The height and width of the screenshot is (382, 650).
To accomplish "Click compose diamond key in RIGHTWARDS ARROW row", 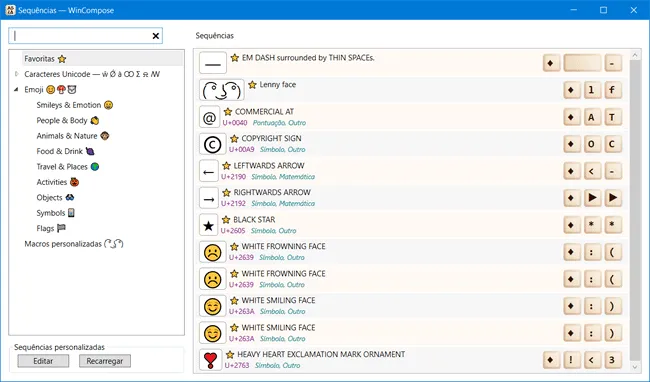I will [571, 198].
